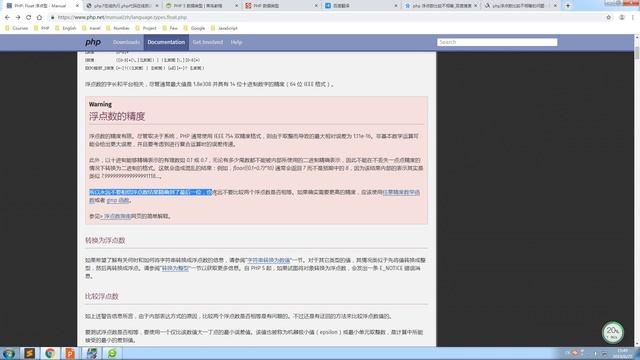Screen dimensions: 640x360
Task: Open a new browser tab
Action: tap(568, 6)
